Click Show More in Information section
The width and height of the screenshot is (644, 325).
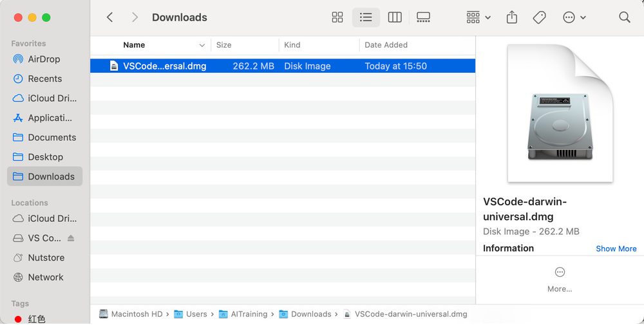(616, 248)
